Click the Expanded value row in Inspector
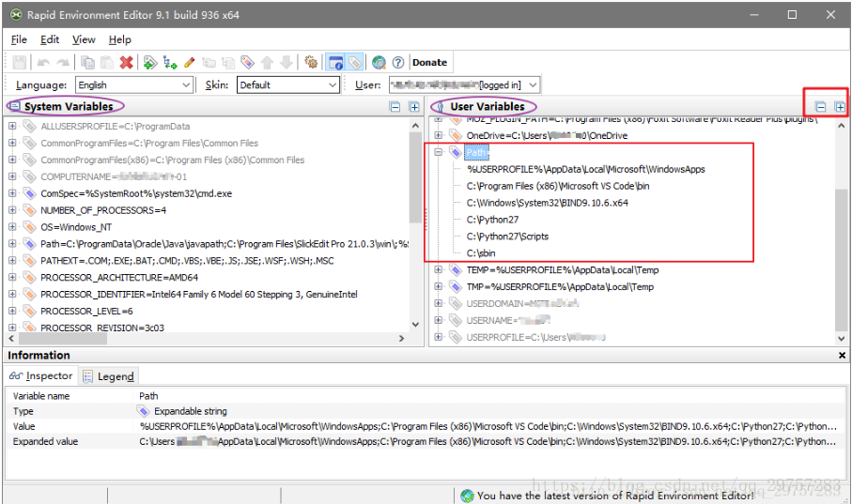Viewport: 852px width, 504px height. click(426, 441)
